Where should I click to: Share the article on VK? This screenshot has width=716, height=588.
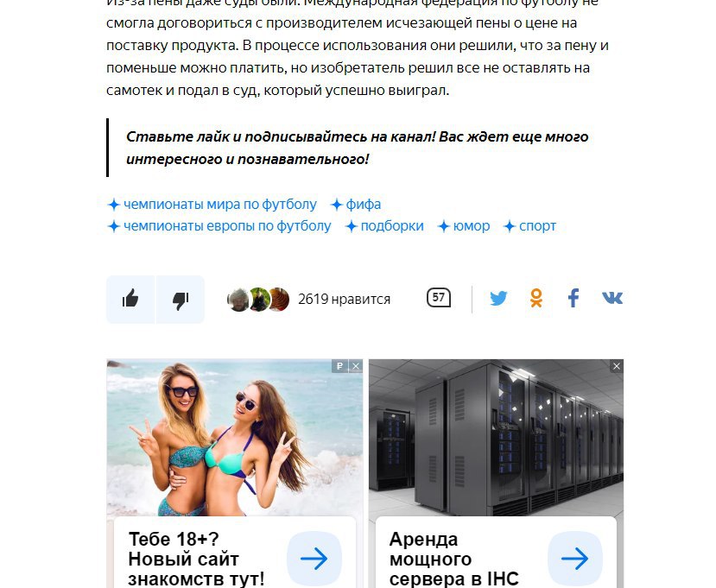click(x=612, y=298)
